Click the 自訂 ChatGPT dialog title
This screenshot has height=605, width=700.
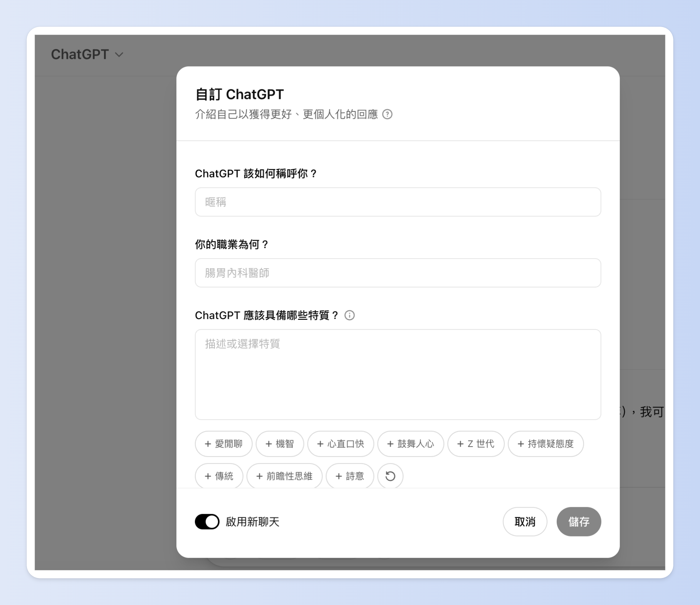pos(239,94)
